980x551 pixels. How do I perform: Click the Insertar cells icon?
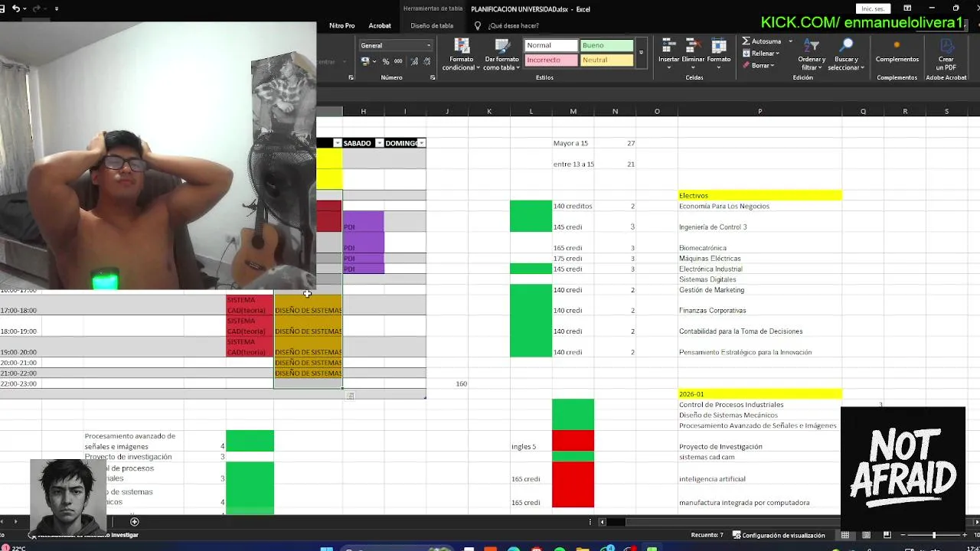pyautogui.click(x=668, y=46)
